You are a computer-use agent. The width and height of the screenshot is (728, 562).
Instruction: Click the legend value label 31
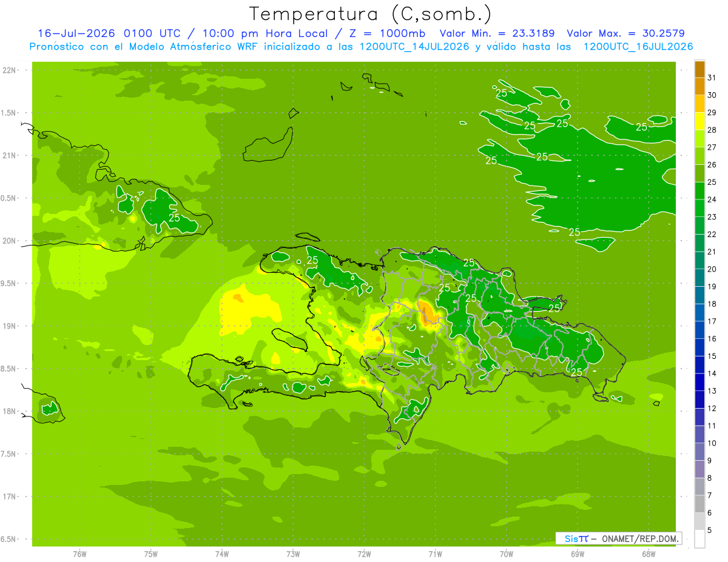712,78
